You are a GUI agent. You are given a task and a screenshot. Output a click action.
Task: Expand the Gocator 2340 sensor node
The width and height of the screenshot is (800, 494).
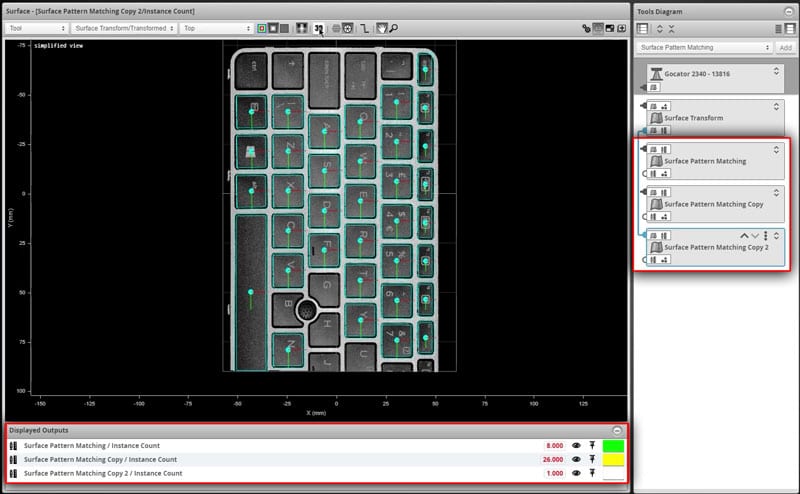(776, 71)
